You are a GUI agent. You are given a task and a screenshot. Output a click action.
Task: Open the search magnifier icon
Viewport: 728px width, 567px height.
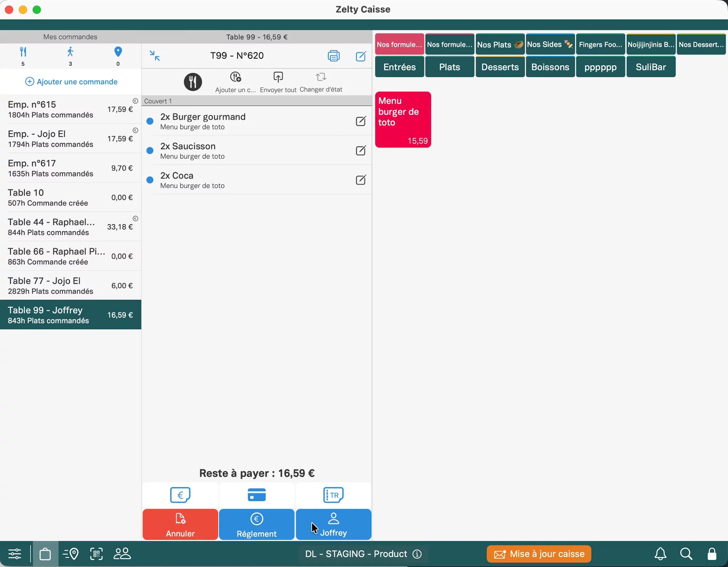tap(686, 554)
